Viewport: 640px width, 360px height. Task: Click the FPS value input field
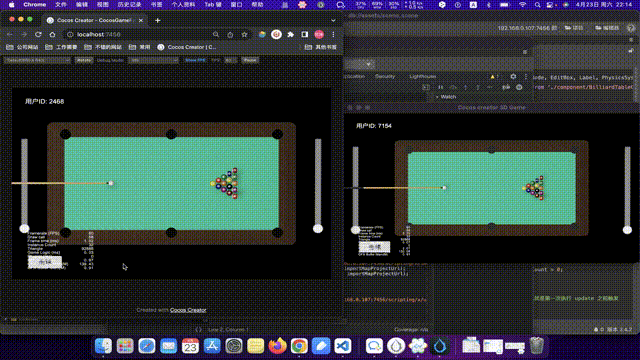tap(231, 60)
